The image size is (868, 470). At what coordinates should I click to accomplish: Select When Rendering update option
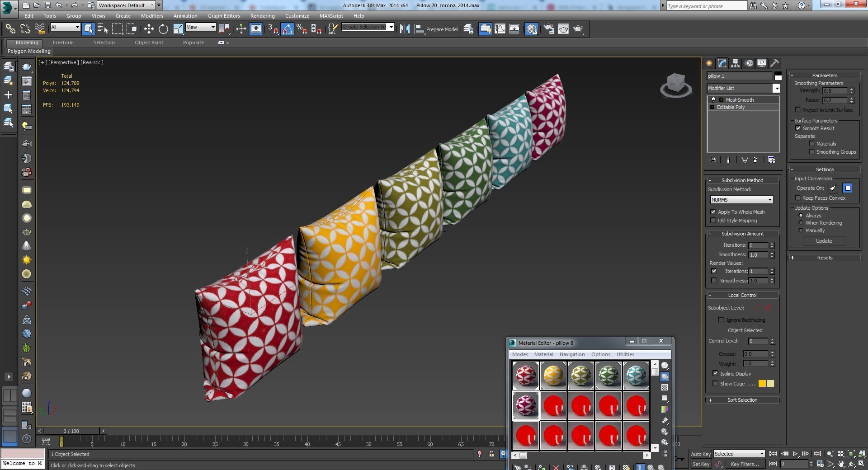801,223
